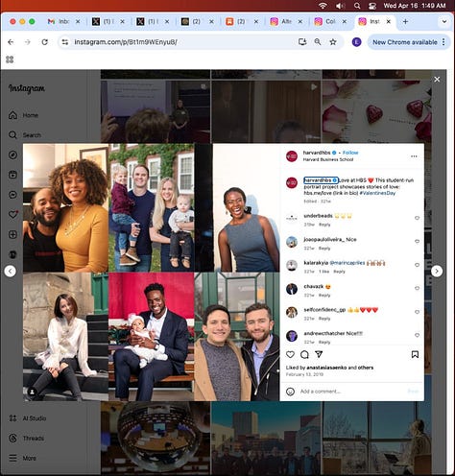This screenshot has height=476, width=455.
Task: Focus the Add a comment field
Action: pos(352,392)
